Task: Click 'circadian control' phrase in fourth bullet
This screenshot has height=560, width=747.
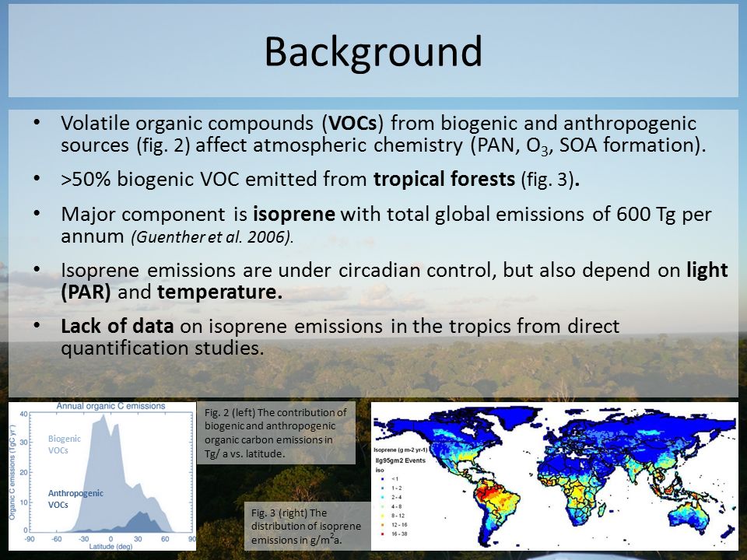Action: coord(415,271)
